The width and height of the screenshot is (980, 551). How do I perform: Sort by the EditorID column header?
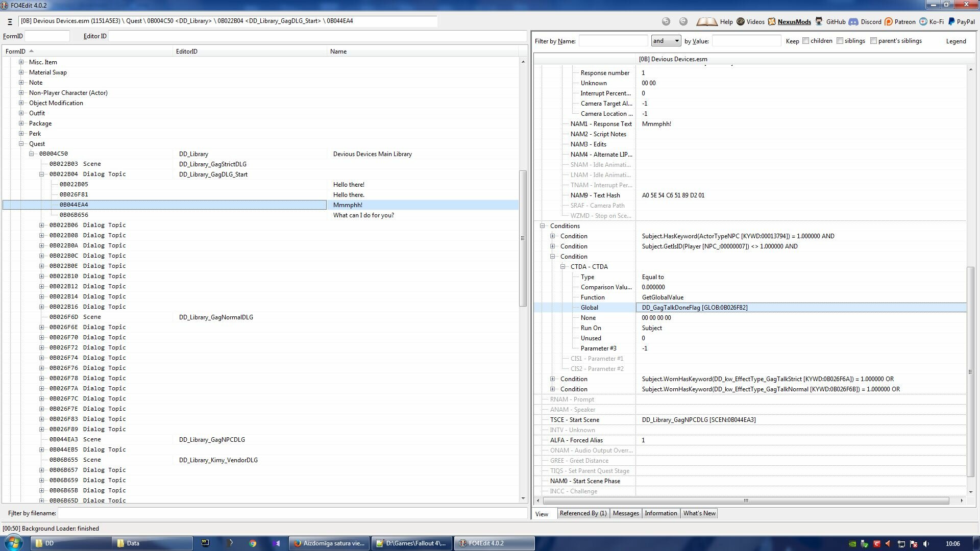click(x=250, y=52)
